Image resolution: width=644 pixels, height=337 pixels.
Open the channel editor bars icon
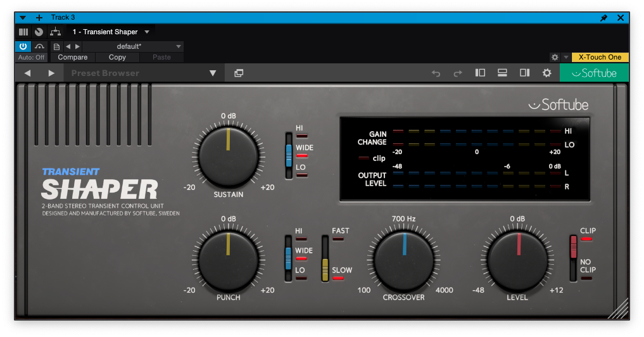tap(23, 32)
